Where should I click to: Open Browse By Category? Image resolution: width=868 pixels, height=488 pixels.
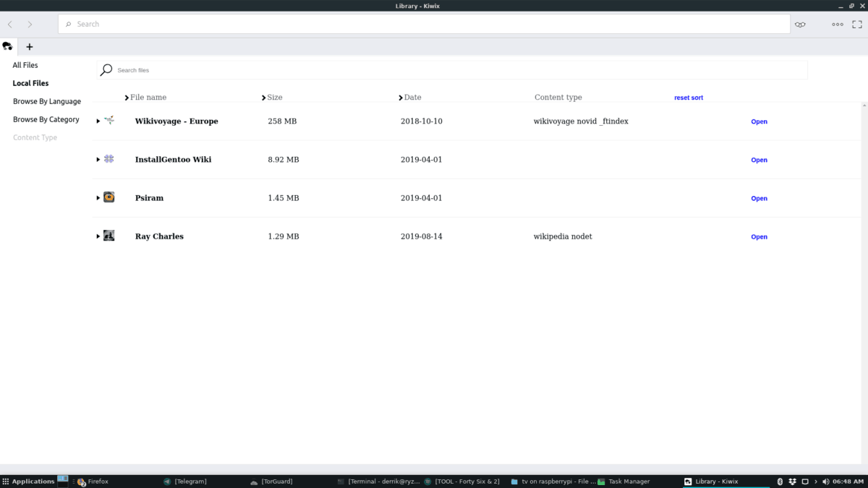(46, 119)
